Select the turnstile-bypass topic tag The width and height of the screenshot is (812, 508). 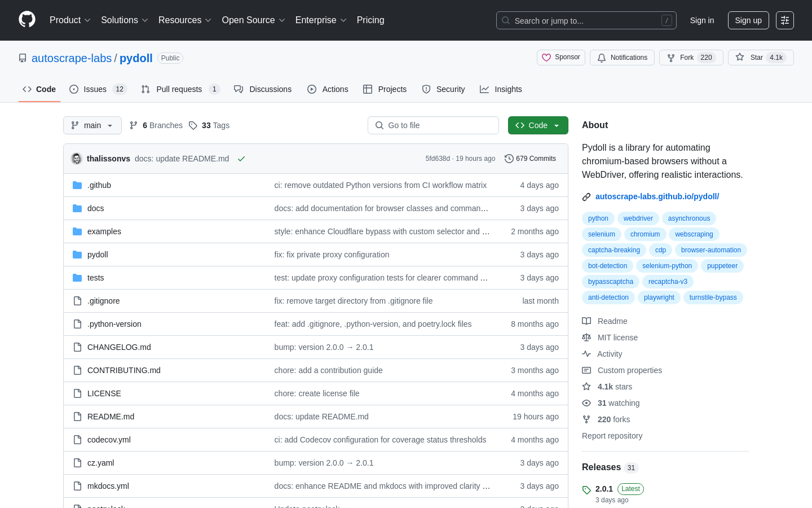(713, 297)
